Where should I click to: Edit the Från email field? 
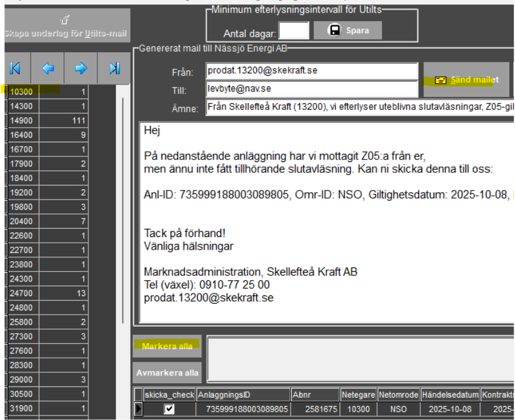(312, 71)
